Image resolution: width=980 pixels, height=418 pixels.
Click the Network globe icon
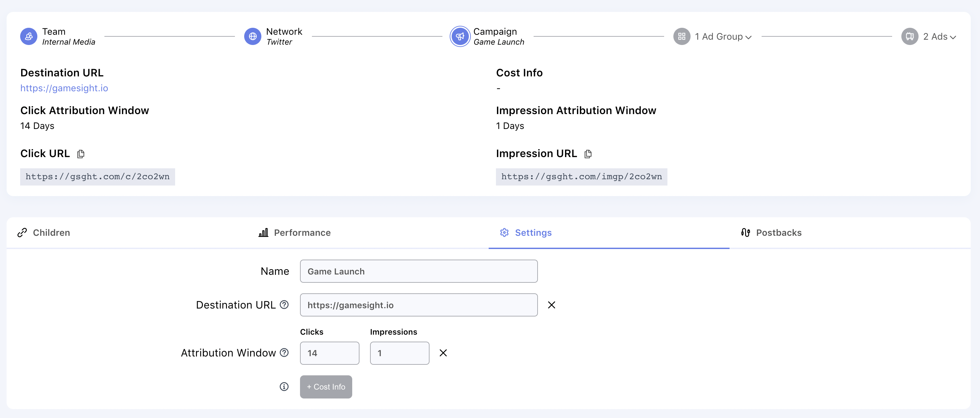click(x=253, y=37)
